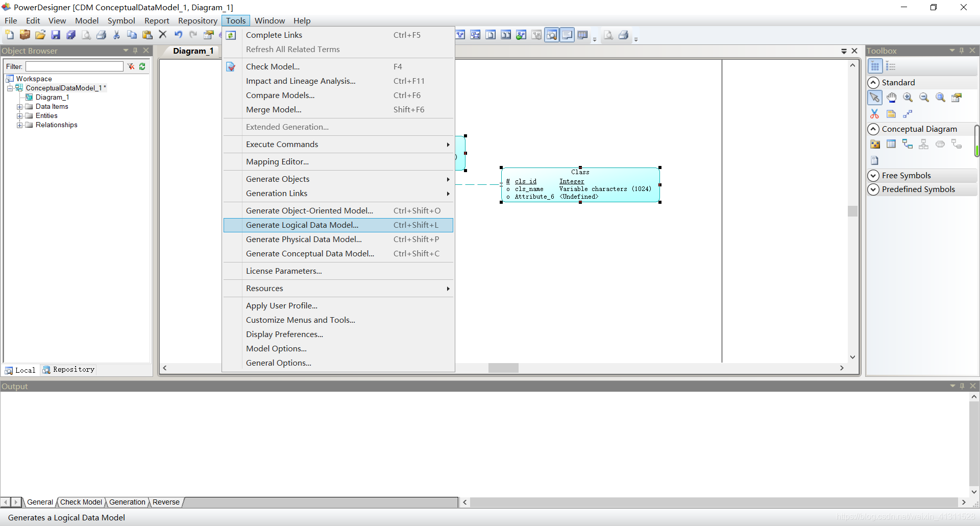Click the Complete Links refresh icon
980x526 pixels.
231,35
